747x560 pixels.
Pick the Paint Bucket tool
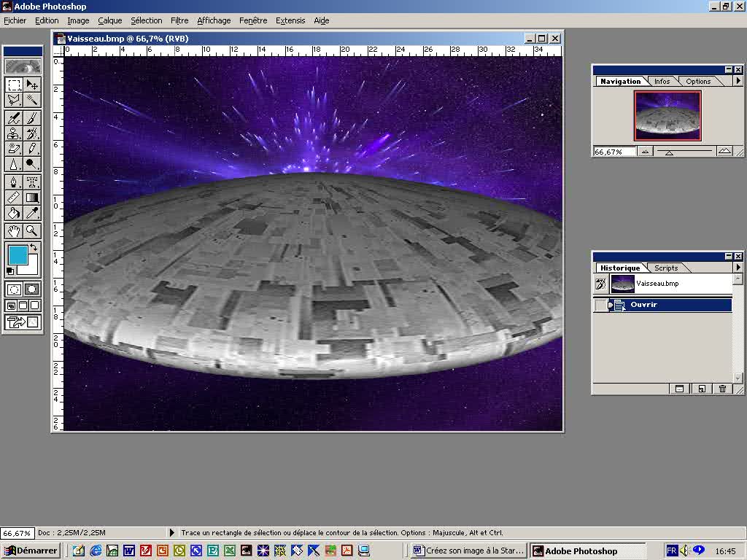tap(14, 213)
